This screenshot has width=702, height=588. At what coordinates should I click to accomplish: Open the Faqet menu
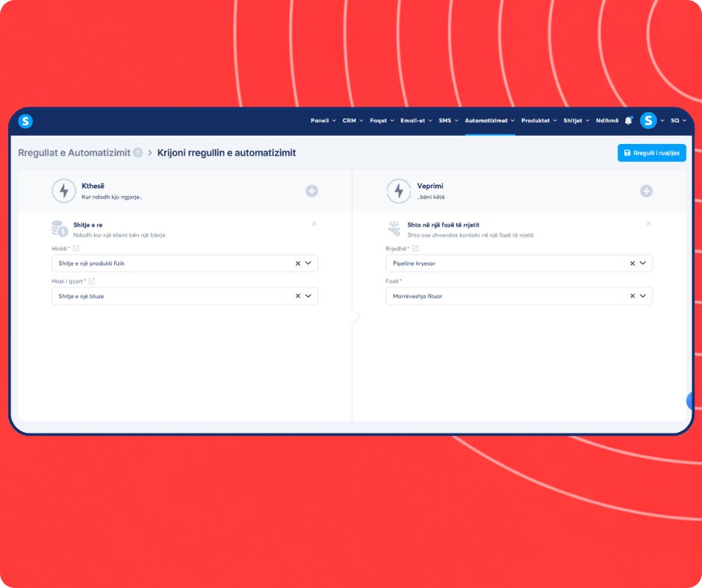(382, 121)
